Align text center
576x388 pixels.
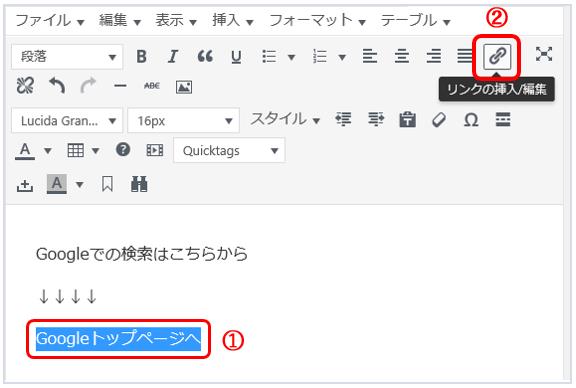[x=402, y=57]
